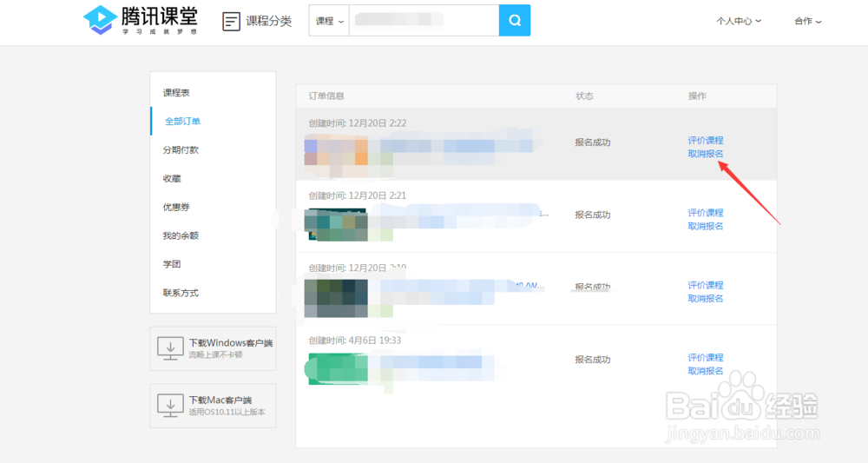This screenshot has width=868, height=463.
Task: Select 全部订单 in the sidebar
Action: (182, 122)
